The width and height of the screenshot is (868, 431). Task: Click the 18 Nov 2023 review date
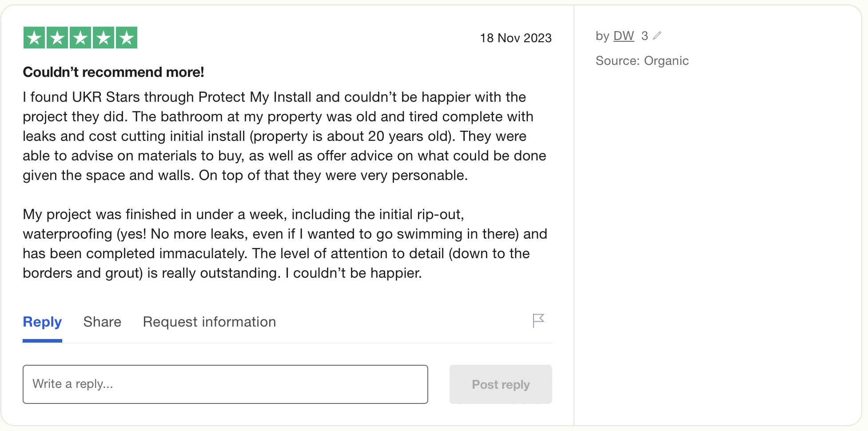click(515, 38)
